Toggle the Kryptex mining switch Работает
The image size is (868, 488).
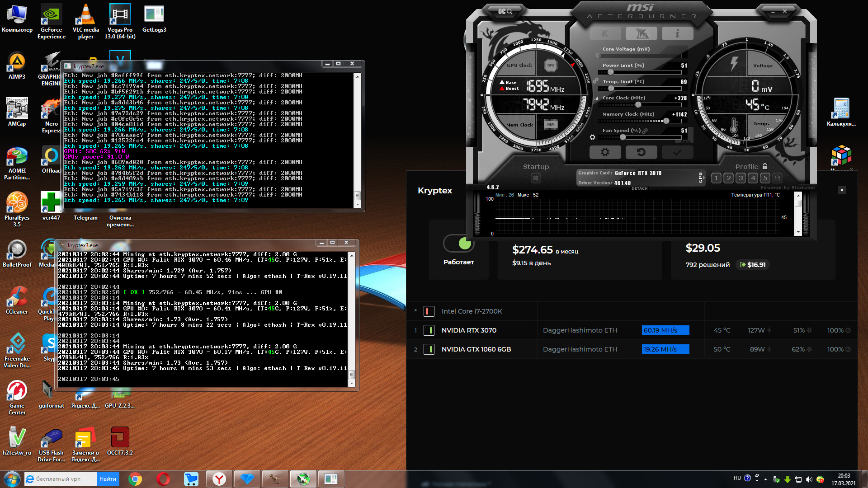pos(459,244)
